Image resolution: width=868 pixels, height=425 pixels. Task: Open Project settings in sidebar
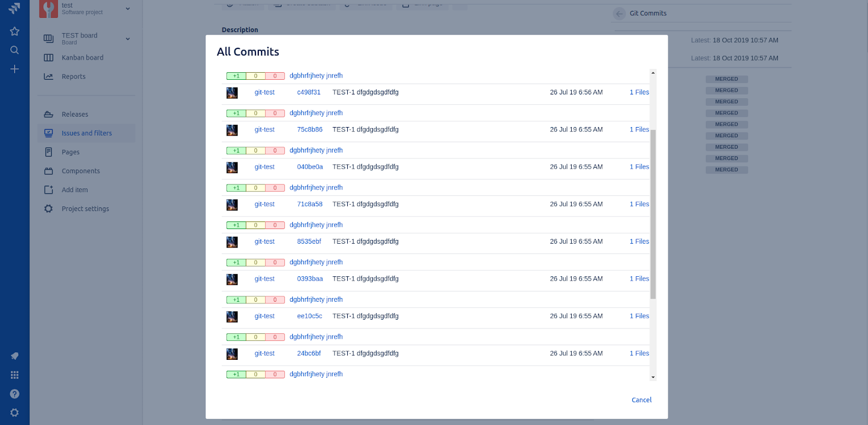pos(85,209)
